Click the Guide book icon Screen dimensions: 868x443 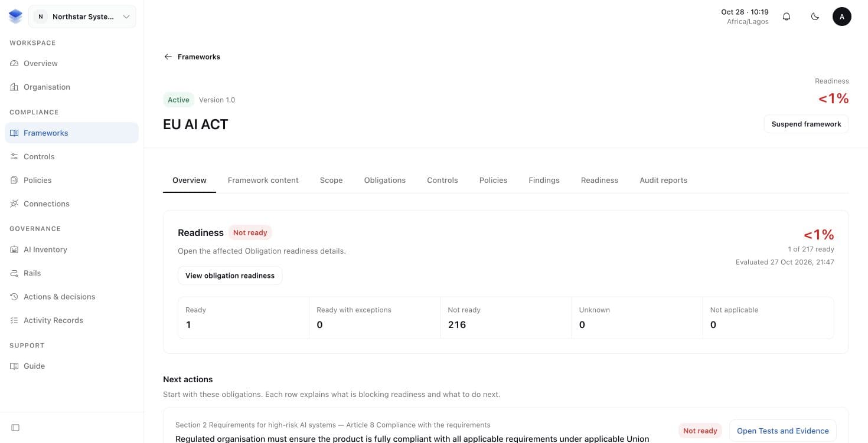click(x=14, y=366)
